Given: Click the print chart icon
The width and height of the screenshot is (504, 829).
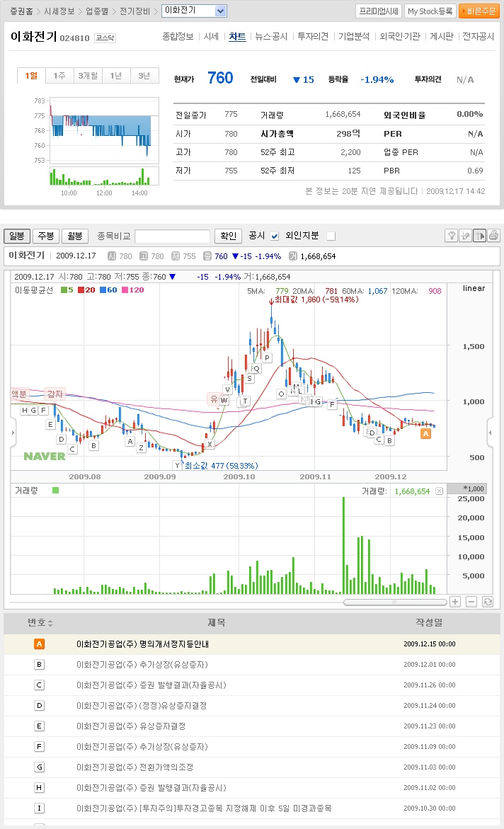Looking at the screenshot, I should click(x=493, y=236).
